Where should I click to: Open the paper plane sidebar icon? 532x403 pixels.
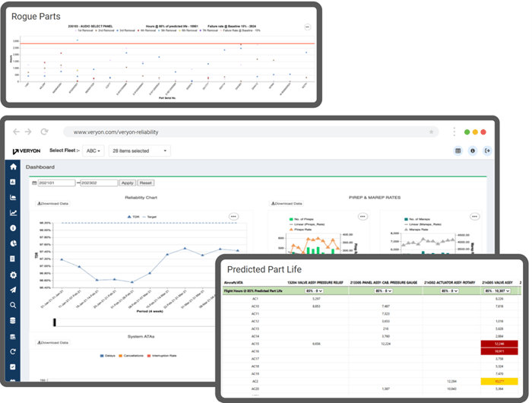(x=13, y=290)
